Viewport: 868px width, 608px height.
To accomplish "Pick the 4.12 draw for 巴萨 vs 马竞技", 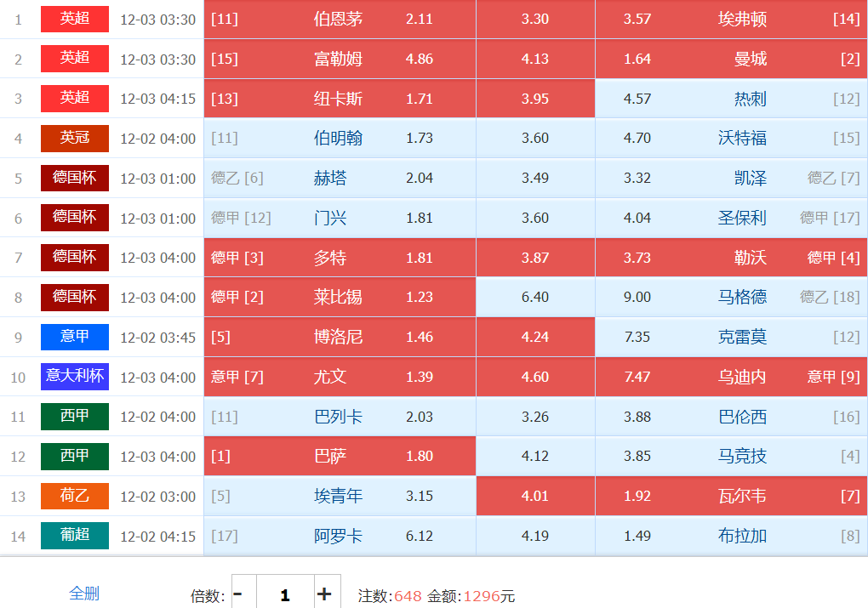I will tap(535, 456).
